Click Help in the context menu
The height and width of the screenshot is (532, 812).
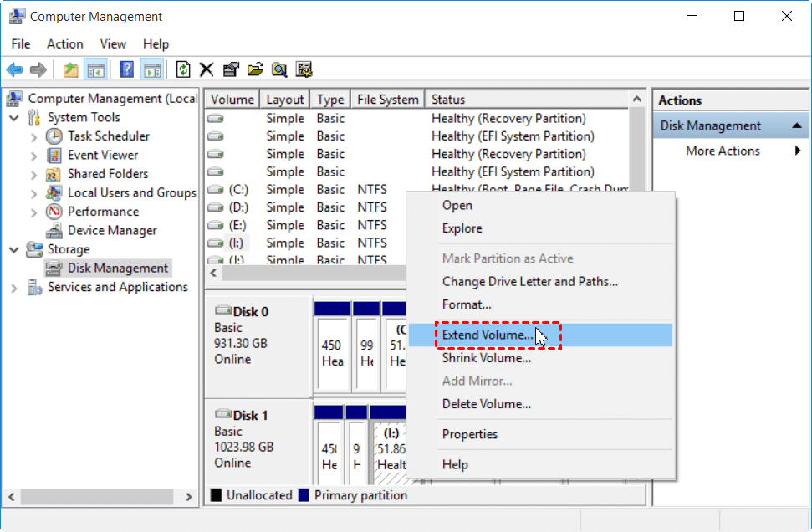click(541, 464)
